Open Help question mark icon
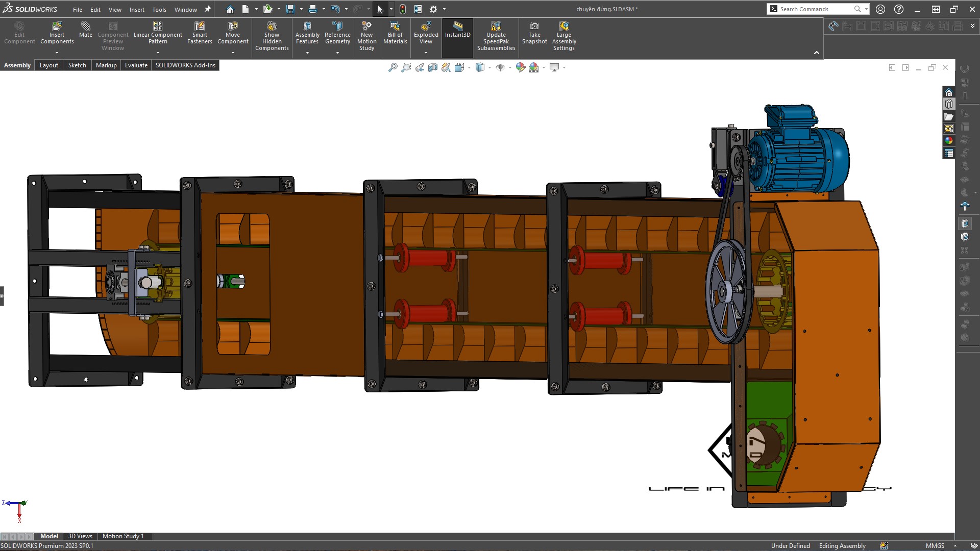 (x=899, y=9)
